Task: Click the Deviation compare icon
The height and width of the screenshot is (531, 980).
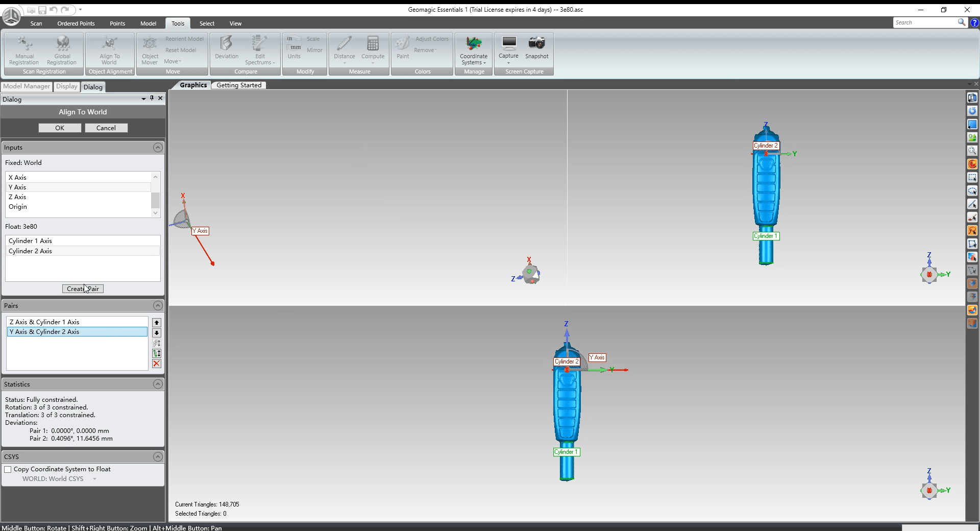Action: tap(227, 47)
